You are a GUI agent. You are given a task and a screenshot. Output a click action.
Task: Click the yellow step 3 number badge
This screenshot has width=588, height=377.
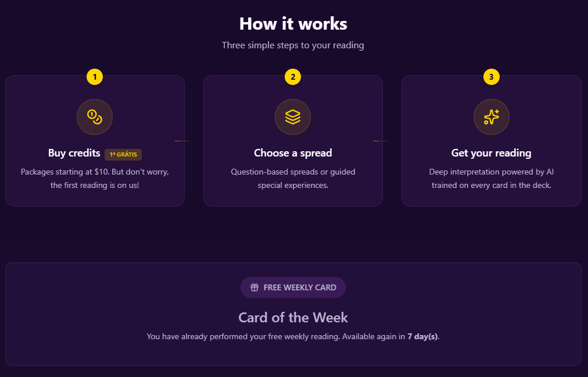coord(491,76)
